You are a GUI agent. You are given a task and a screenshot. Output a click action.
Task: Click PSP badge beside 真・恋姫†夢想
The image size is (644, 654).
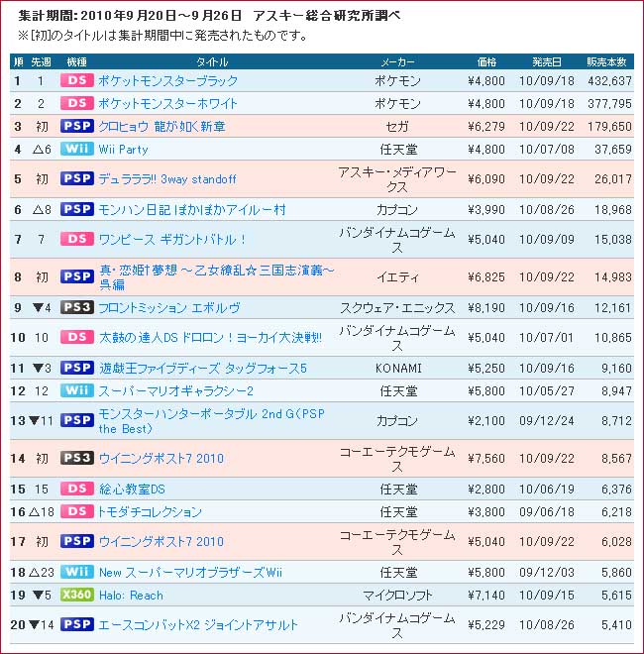(x=77, y=276)
